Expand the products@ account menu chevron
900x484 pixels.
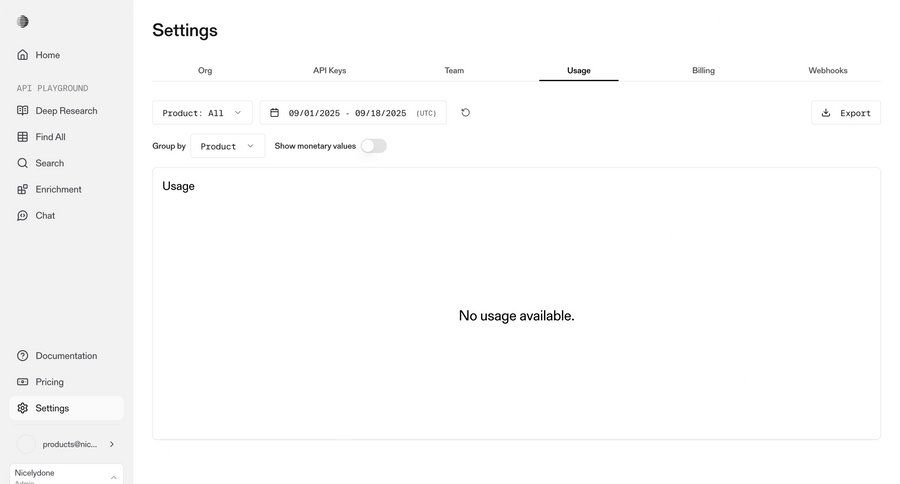tap(112, 444)
